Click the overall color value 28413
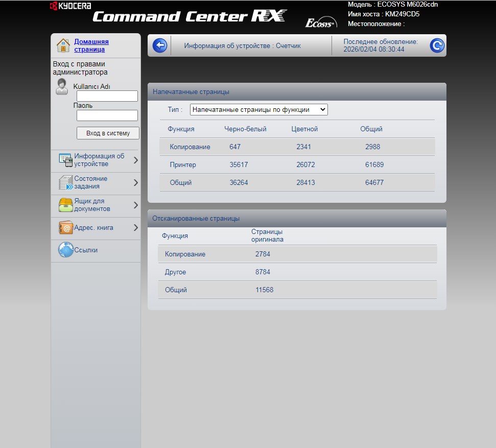The image size is (496, 448). pyautogui.click(x=305, y=182)
